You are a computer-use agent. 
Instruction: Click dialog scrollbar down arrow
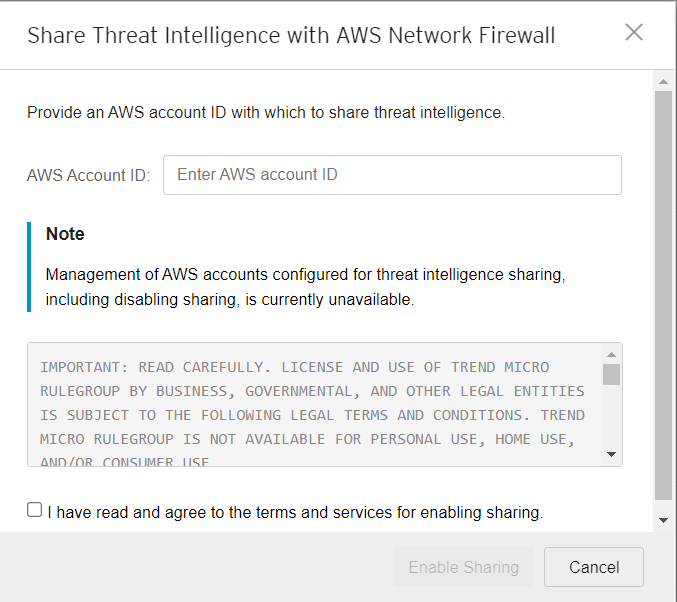pos(663,520)
